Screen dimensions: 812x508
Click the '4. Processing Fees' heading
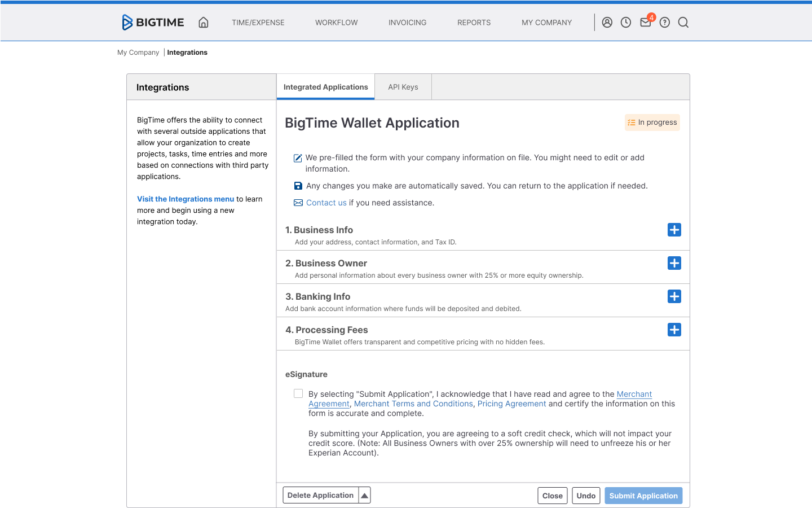coord(326,330)
